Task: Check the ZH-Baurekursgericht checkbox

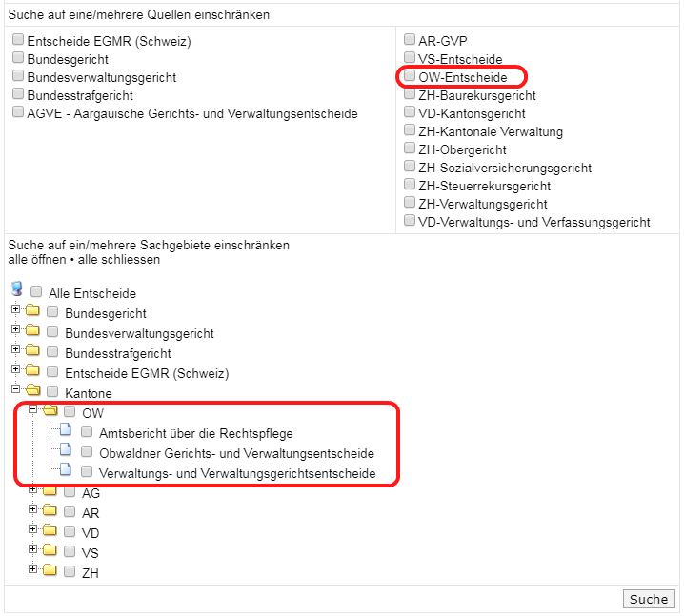Action: 410,93
